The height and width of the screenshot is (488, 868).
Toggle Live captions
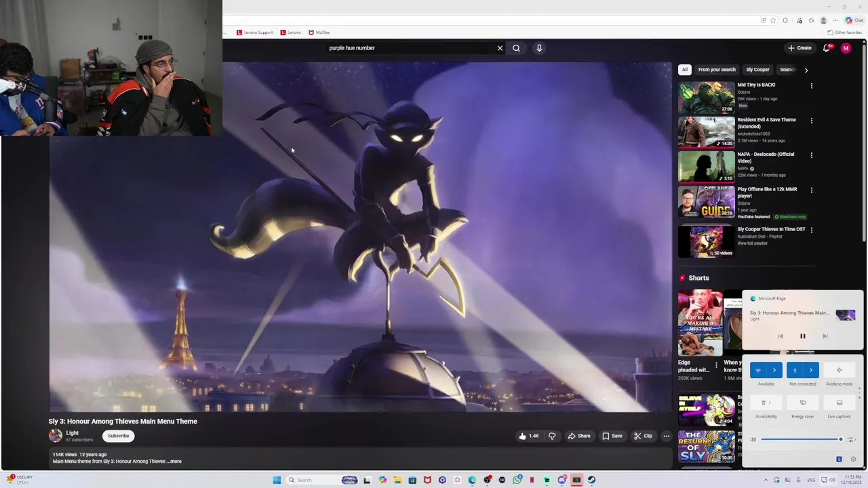click(x=839, y=403)
